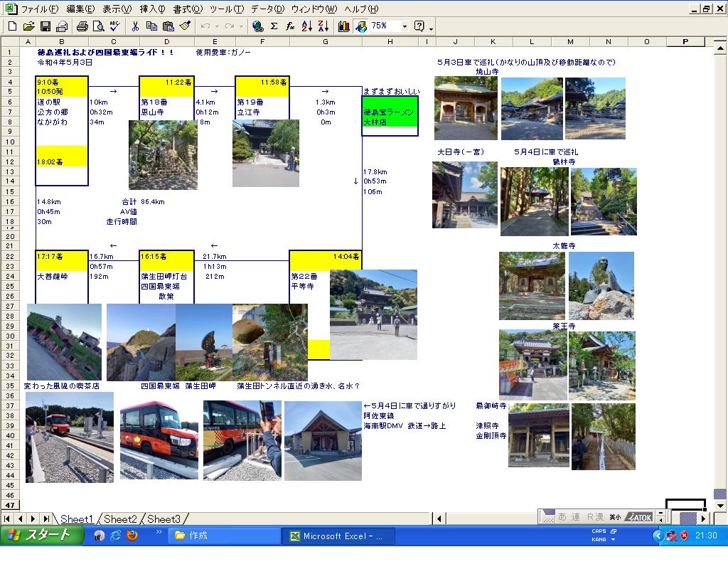Viewport: 728px width, 569px height.
Task: Open the 挿入 (Insert) menu
Action: [x=152, y=9]
